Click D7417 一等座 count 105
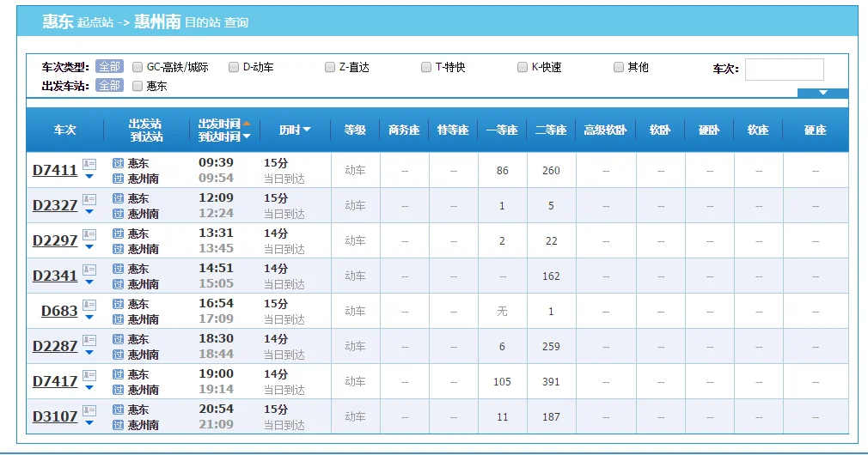The image size is (868, 455). click(x=502, y=382)
